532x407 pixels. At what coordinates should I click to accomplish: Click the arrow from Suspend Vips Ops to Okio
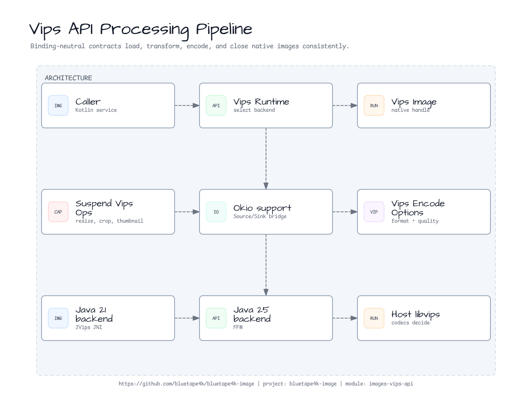(187, 212)
